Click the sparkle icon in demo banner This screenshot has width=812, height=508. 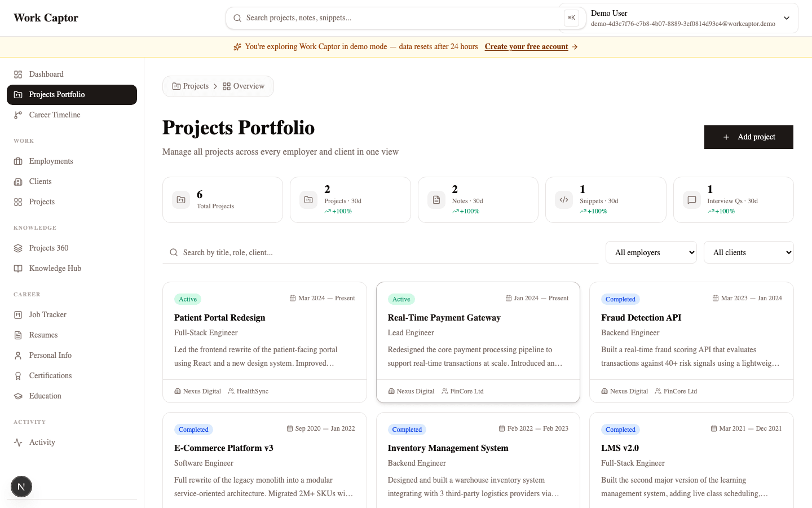pos(237,47)
